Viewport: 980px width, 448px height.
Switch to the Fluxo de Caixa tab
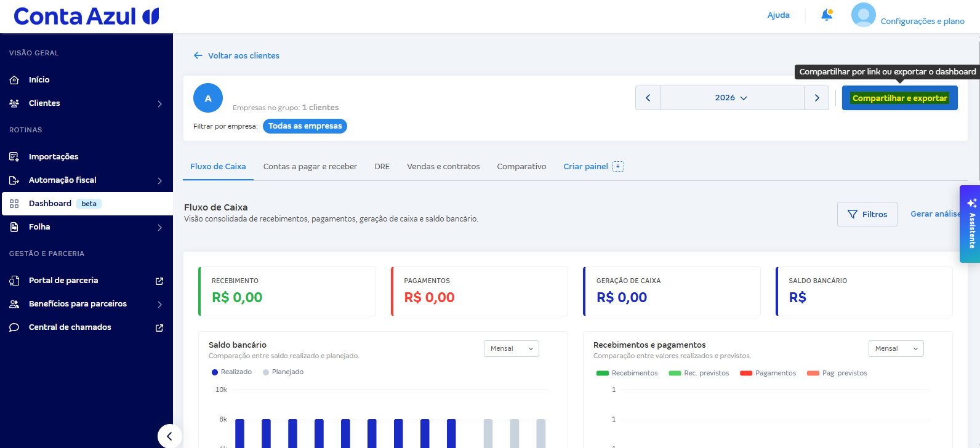pyautogui.click(x=218, y=167)
